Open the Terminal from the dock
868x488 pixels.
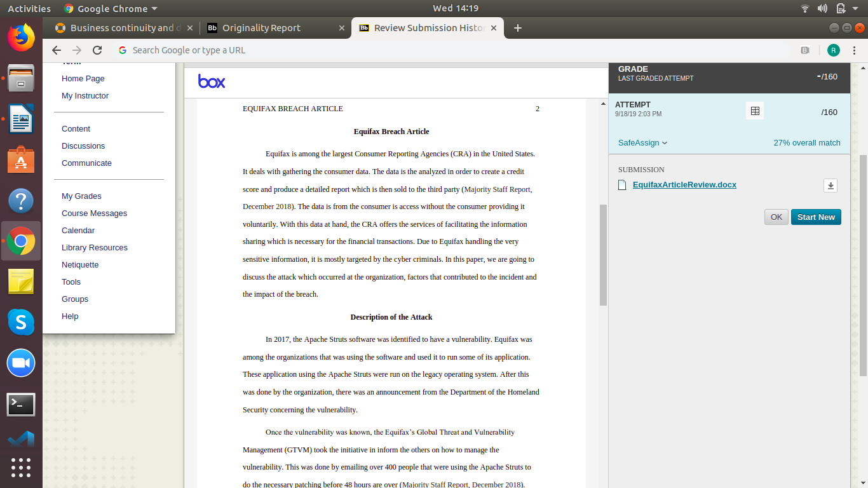pos(21,404)
